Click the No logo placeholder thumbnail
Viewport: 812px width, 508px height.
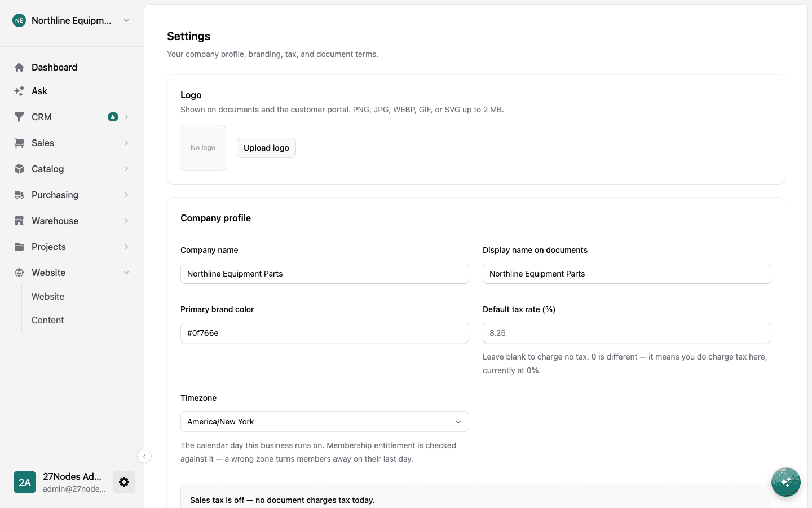(203, 148)
